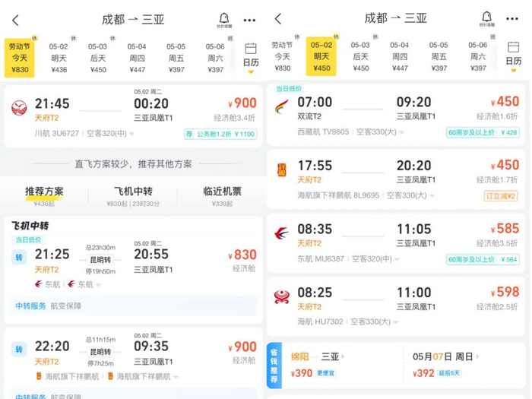
Task: Select 05-02 ¥436 date on left screen
Action: point(59,58)
